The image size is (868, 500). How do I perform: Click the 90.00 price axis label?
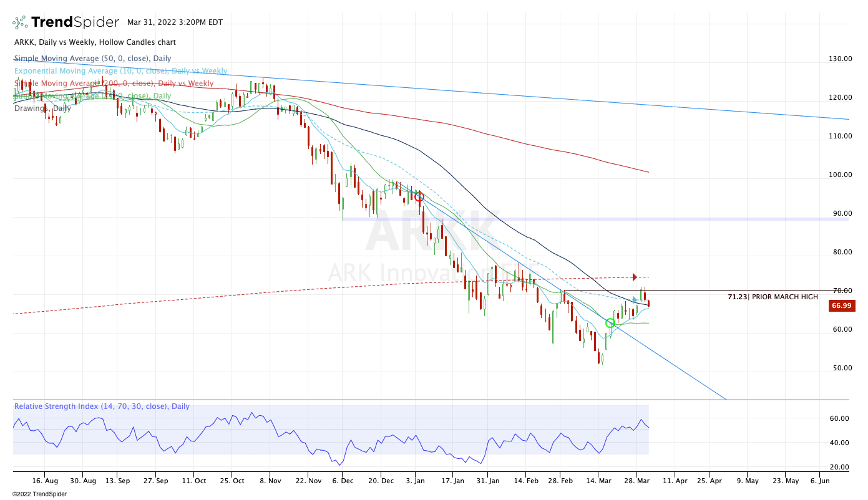pos(842,214)
